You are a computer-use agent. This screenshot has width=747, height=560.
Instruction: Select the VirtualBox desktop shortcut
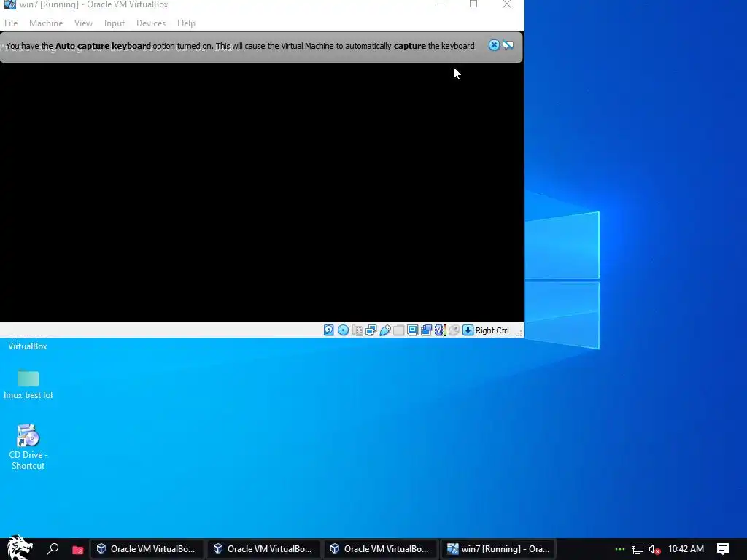tap(28, 345)
